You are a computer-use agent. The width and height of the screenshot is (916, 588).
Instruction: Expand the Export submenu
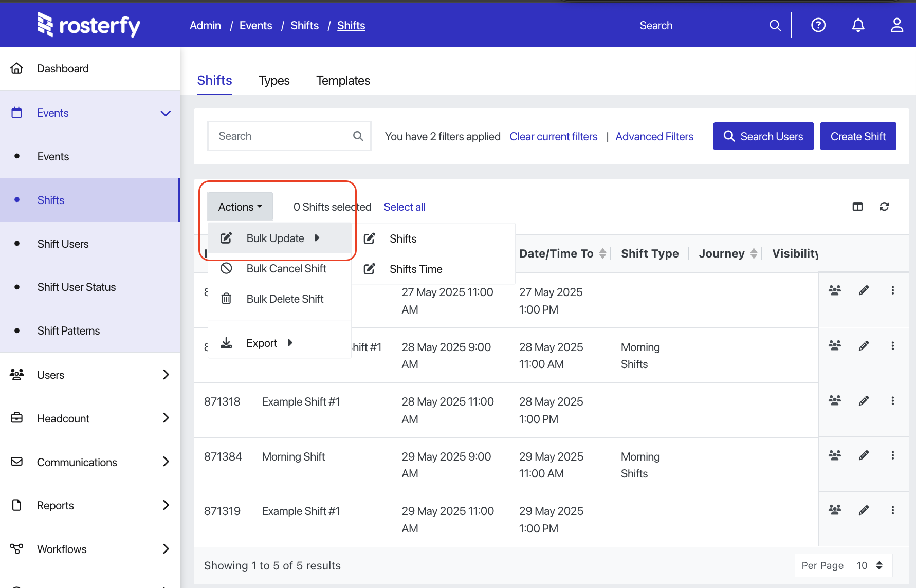pos(279,343)
